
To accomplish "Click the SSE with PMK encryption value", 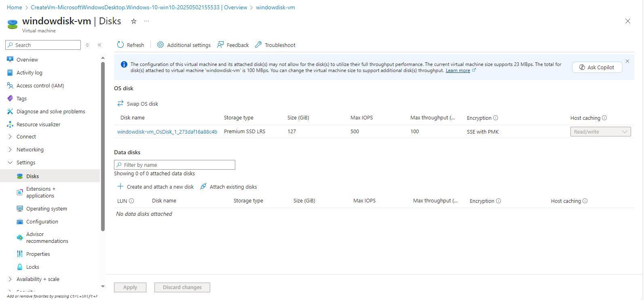I will (x=483, y=132).
